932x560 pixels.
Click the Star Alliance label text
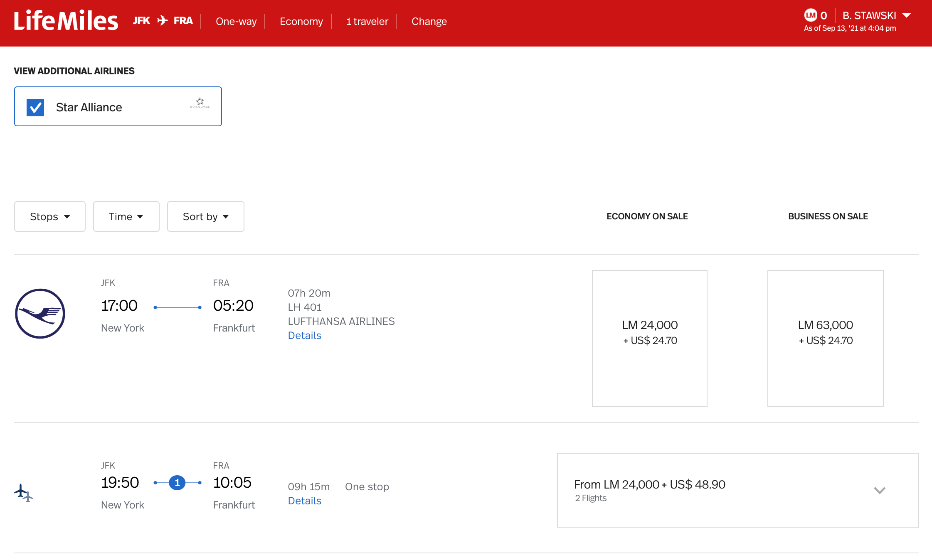pos(89,107)
